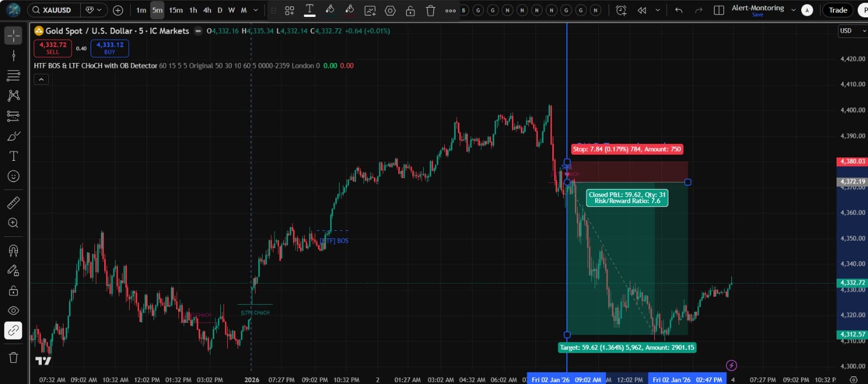Select the trend line drawing tool
Screen dimensions: 868x384
pyautogui.click(x=14, y=55)
